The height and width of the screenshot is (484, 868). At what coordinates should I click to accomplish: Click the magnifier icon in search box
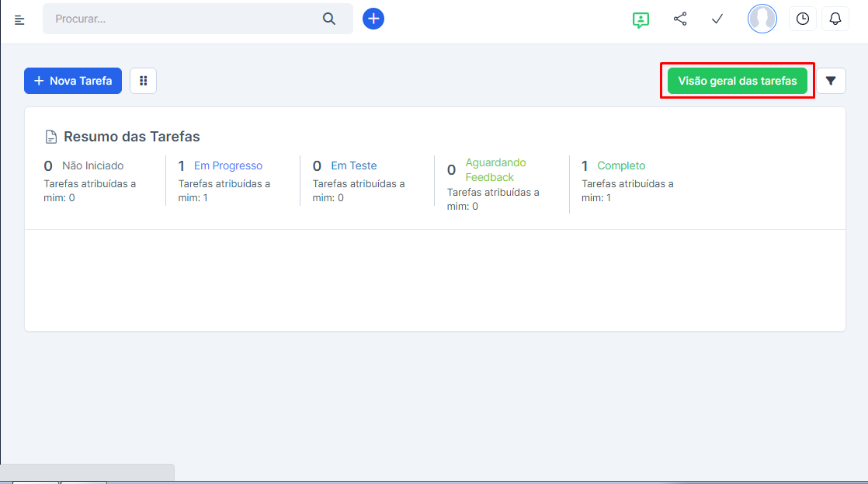pos(329,19)
